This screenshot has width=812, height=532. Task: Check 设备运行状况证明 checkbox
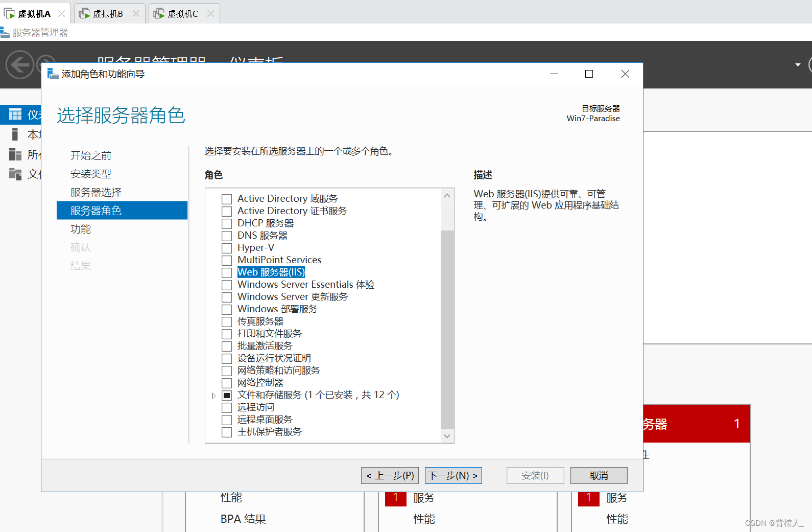click(227, 358)
